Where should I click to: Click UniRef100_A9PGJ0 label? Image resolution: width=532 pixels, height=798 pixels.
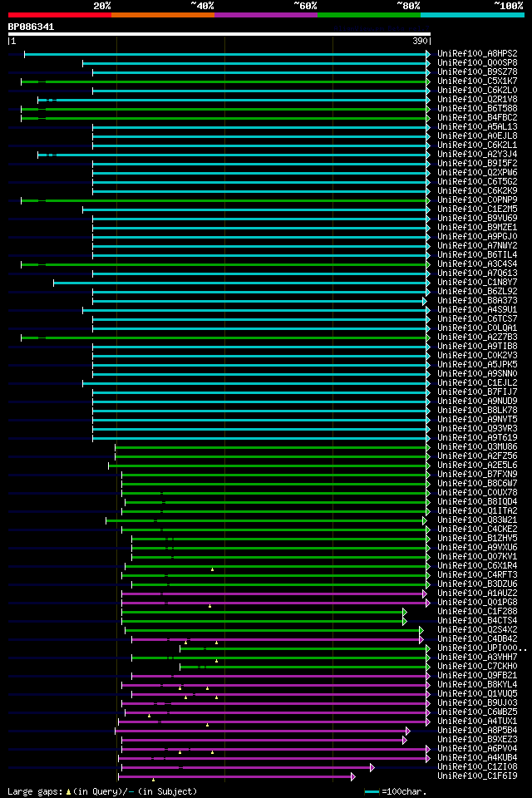click(x=477, y=237)
